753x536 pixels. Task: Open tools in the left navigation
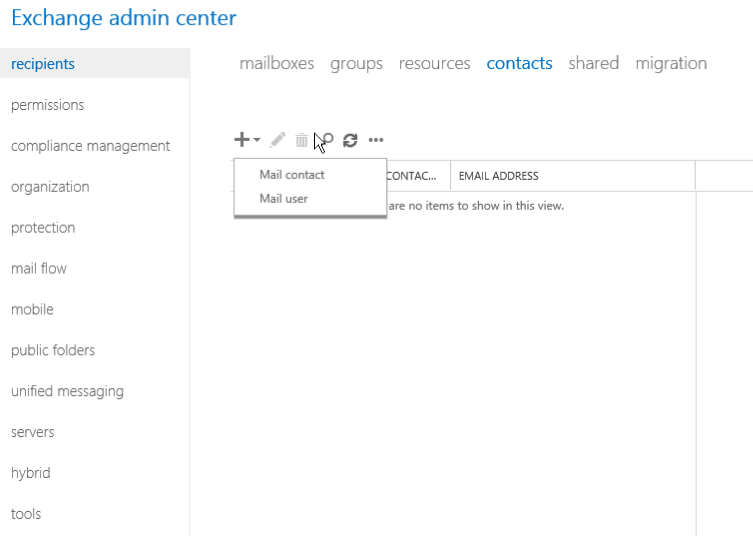pyautogui.click(x=26, y=513)
